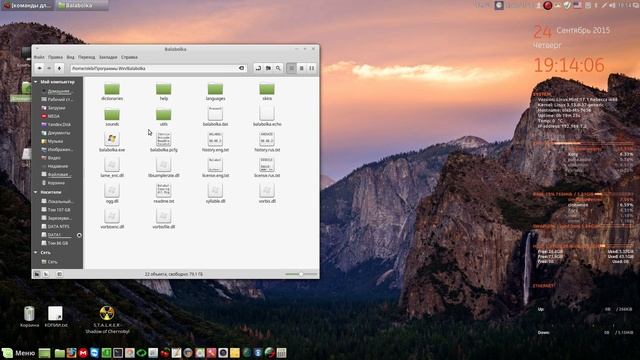
Task: Launch the cherry icon in the panel
Action: [x=165, y=353]
